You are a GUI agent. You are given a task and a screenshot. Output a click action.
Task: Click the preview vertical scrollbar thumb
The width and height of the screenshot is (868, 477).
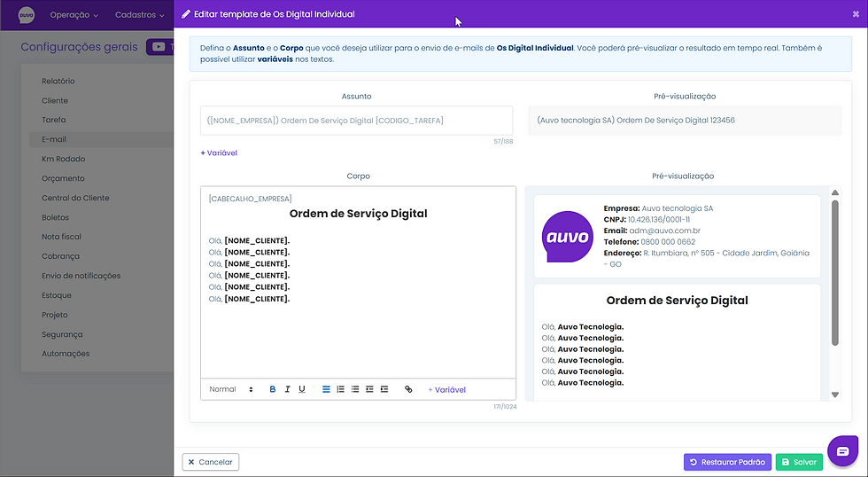point(834,272)
